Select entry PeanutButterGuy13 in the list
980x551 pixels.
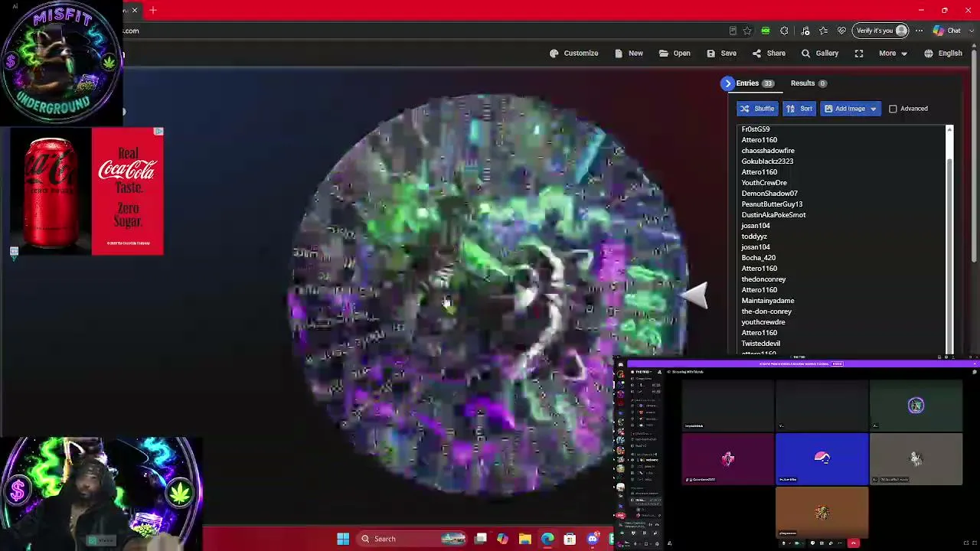tap(772, 204)
